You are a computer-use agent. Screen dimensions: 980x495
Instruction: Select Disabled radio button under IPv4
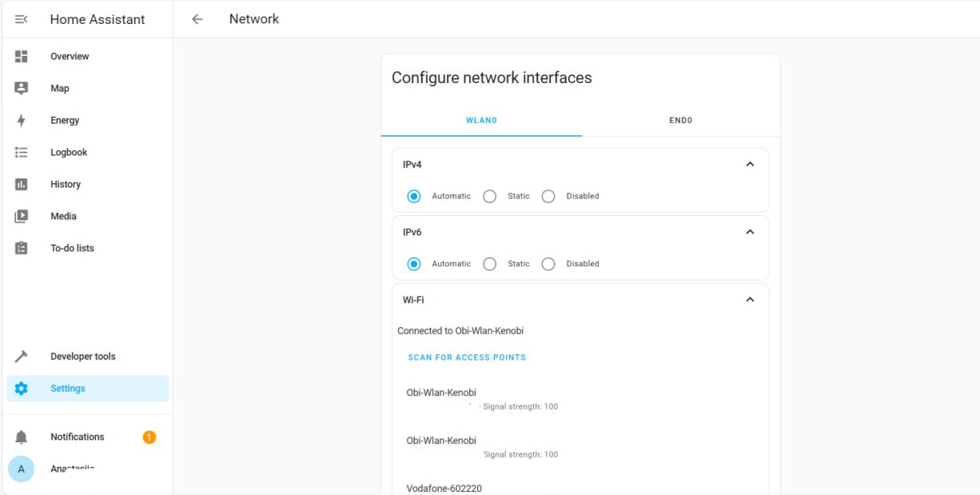point(548,197)
